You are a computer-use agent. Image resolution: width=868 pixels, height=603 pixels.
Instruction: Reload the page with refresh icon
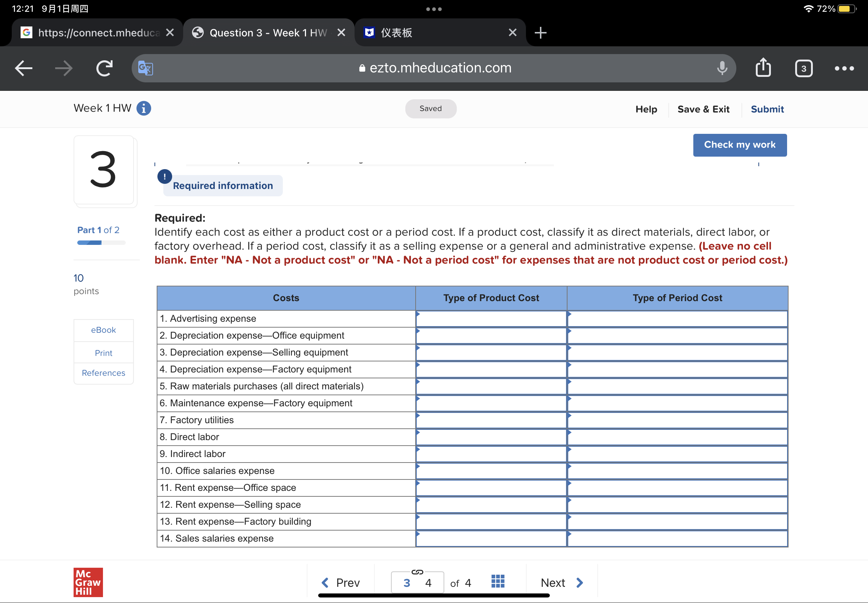(x=104, y=68)
